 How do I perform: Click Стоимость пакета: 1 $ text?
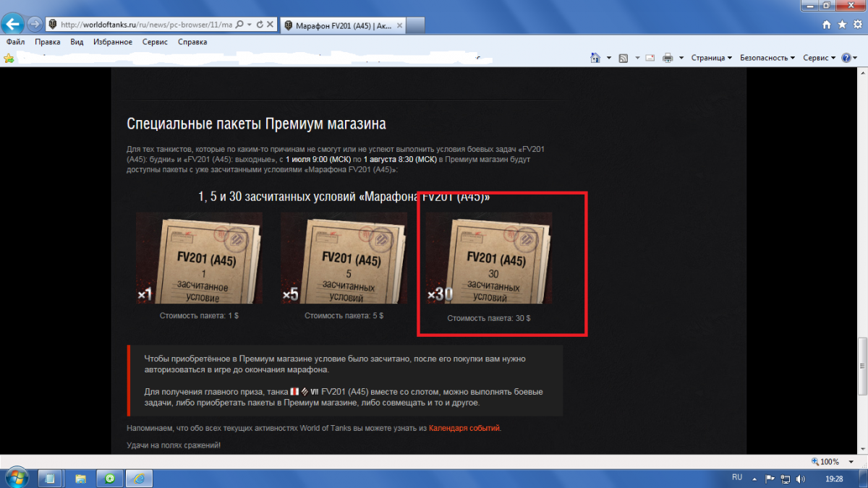click(x=199, y=315)
